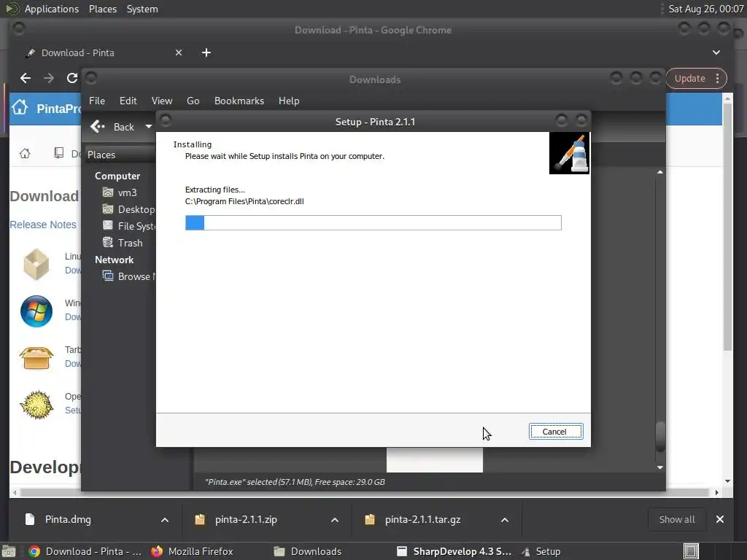Click Downloads file list vertical scrollbar

pyautogui.click(x=659, y=436)
